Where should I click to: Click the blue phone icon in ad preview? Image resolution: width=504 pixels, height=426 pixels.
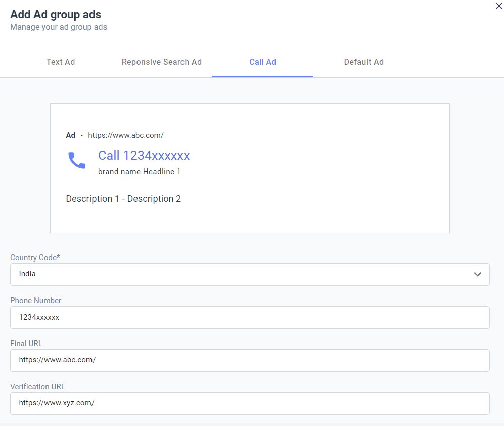point(77,160)
